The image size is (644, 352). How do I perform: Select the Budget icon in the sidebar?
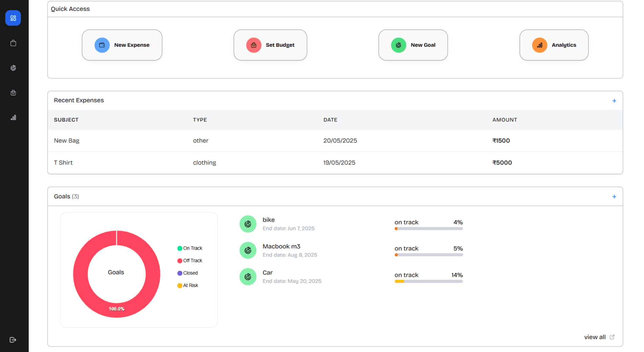[x=13, y=92]
